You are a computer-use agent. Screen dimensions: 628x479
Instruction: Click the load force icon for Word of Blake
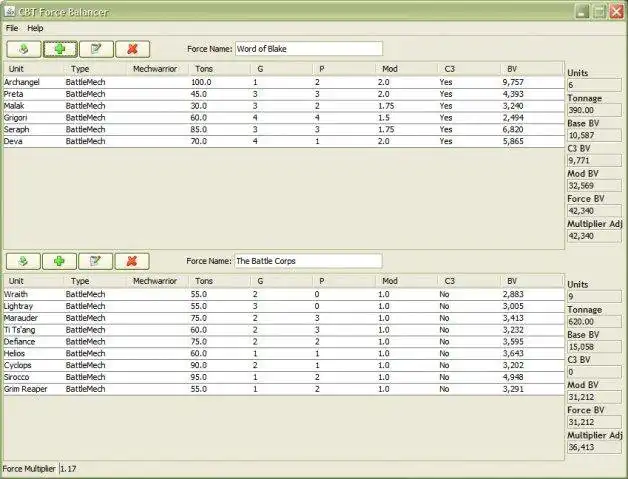(24, 49)
